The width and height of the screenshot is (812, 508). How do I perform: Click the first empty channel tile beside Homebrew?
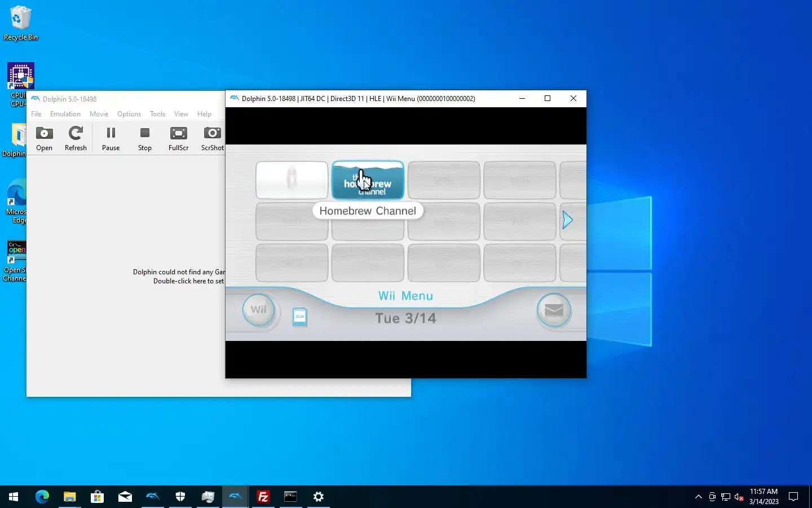pos(444,180)
